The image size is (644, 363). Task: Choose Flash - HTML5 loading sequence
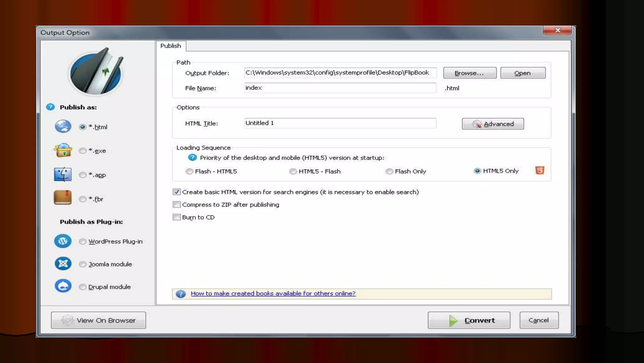click(x=189, y=171)
